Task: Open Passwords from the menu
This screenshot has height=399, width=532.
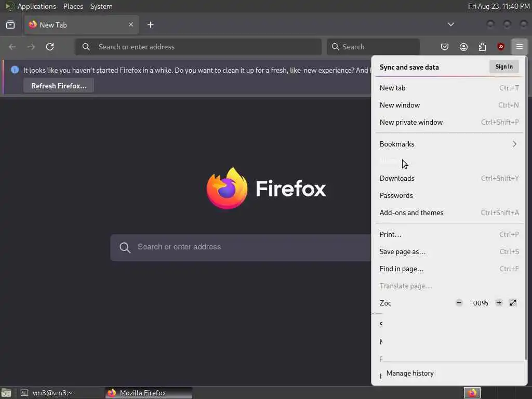Action: 449,195
